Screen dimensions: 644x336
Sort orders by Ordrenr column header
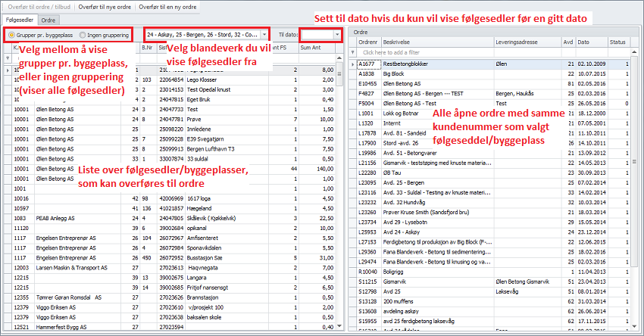(x=368, y=43)
